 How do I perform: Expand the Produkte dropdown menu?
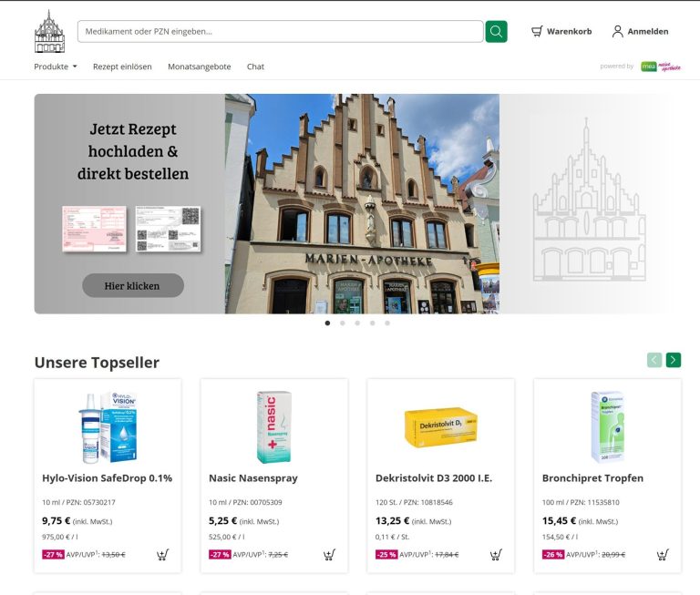point(56,67)
